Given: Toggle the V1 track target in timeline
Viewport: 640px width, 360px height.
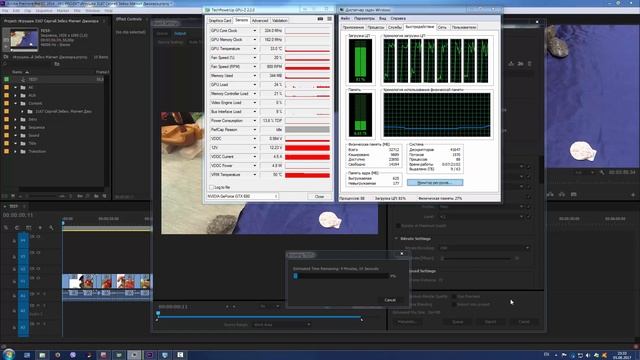Looking at the screenshot, I should pos(23,281).
